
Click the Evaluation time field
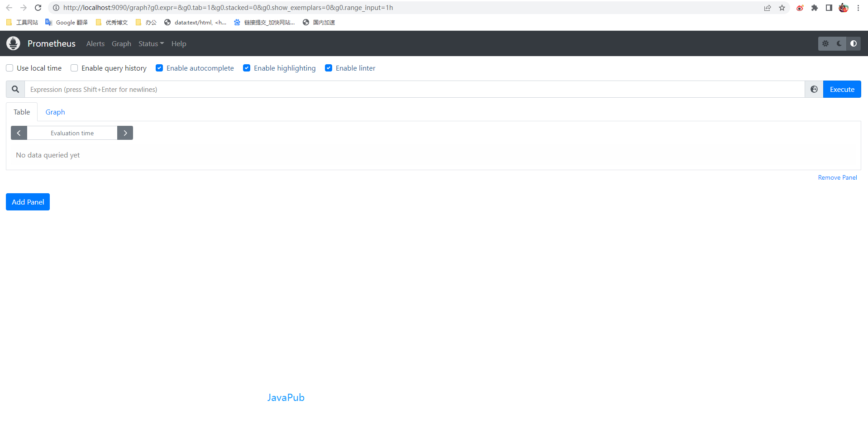pyautogui.click(x=72, y=133)
